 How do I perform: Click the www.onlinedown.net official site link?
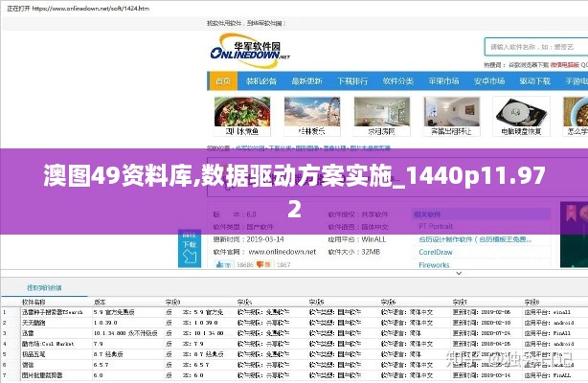tap(281, 253)
